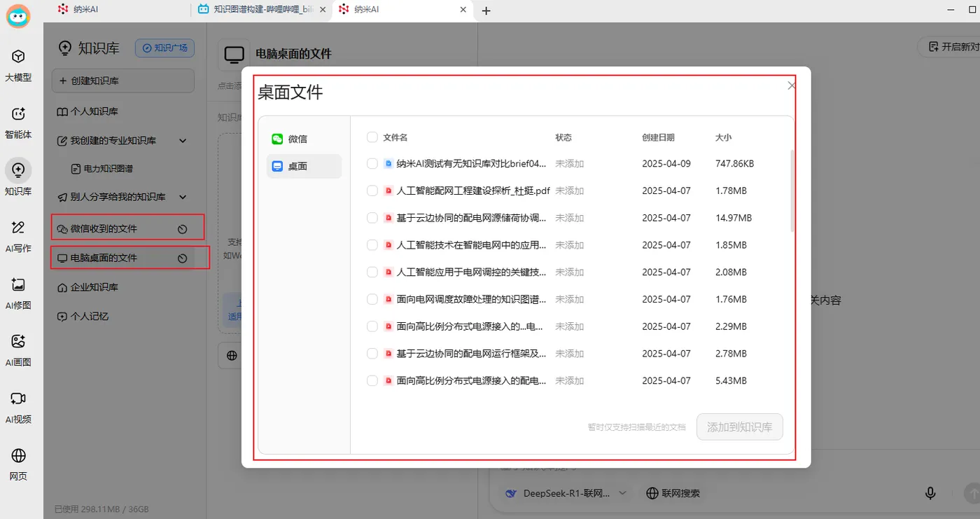Collapse 别人分享给我的知识库 chevron
Image resolution: width=980 pixels, height=519 pixels.
click(x=183, y=198)
